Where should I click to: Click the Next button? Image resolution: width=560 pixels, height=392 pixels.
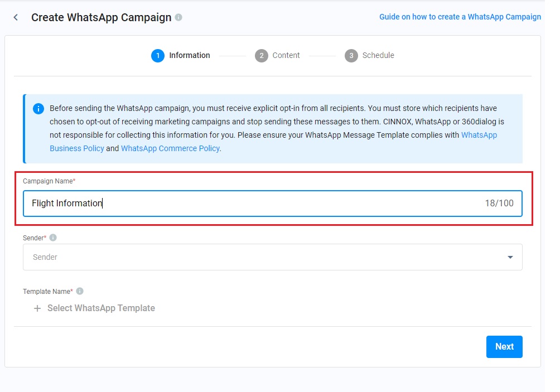coord(504,347)
